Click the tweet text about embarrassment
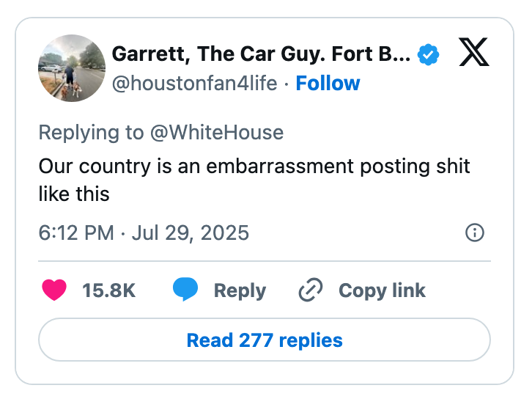This screenshot has height=399, width=532. click(x=254, y=165)
